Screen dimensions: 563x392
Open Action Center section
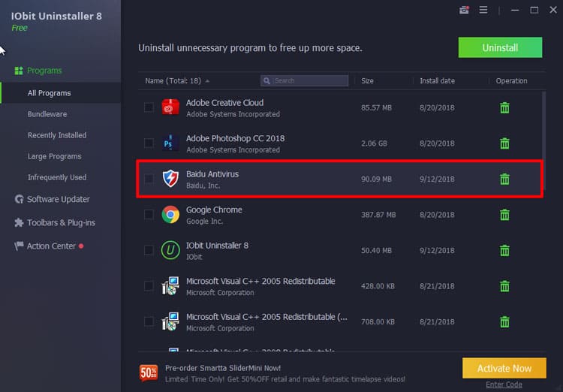(49, 246)
